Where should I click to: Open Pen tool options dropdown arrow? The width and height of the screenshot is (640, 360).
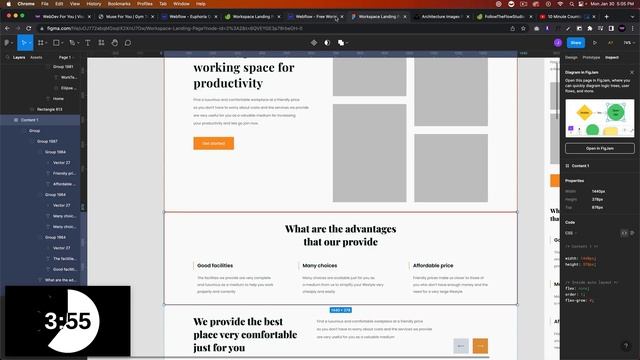tap(78, 43)
